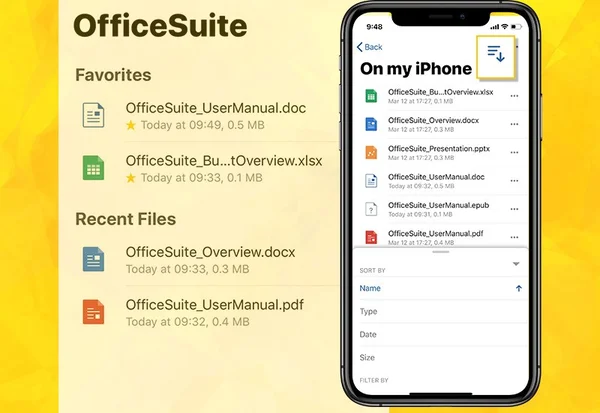This screenshot has width=600, height=413.
Task: Tap the battery indicator in the phone status bar
Action: (516, 27)
